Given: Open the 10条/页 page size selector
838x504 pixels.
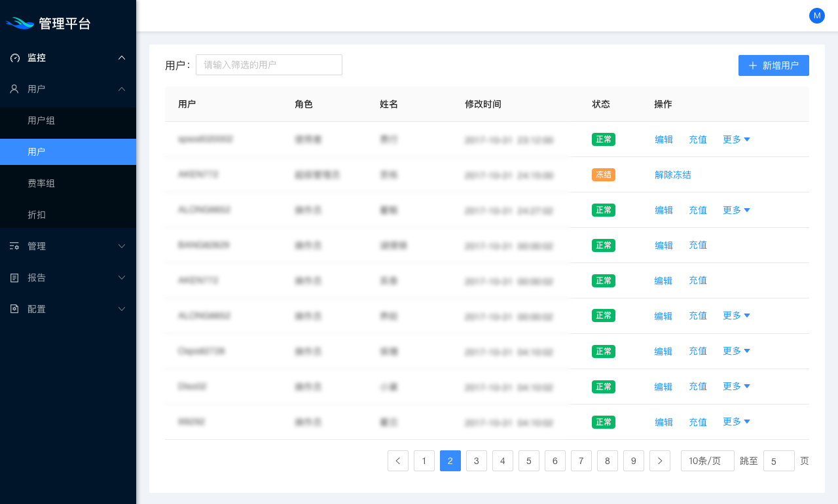Looking at the screenshot, I should (x=707, y=461).
